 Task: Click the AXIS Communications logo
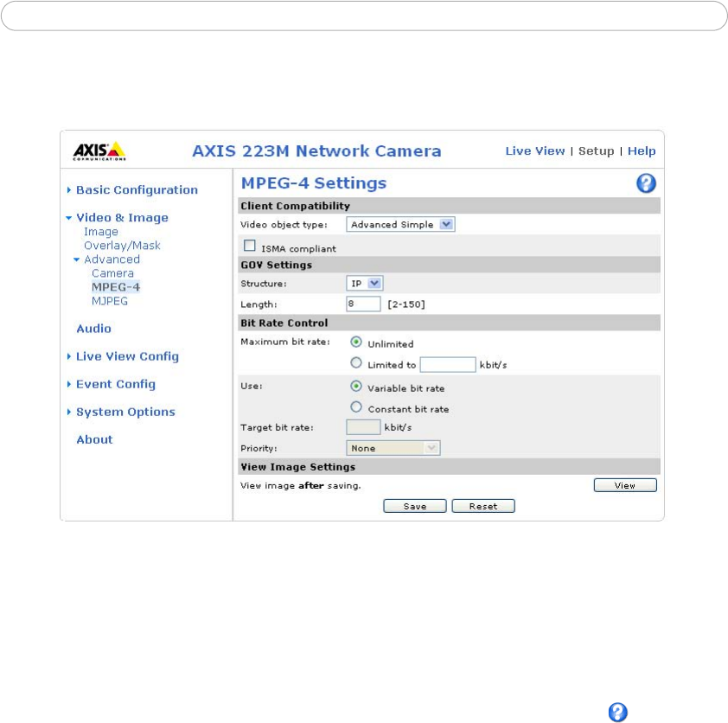point(99,151)
